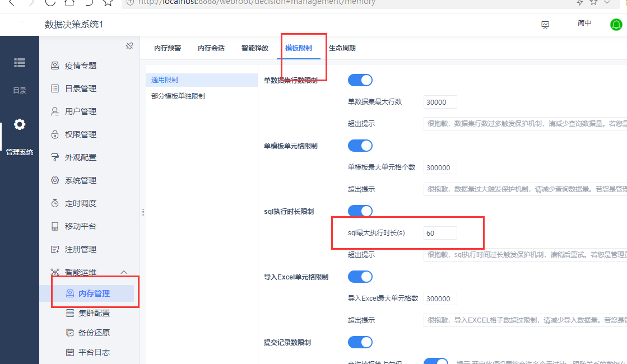Click the 内存管理 item icon
Screen dimensions: 627x364
click(70, 293)
